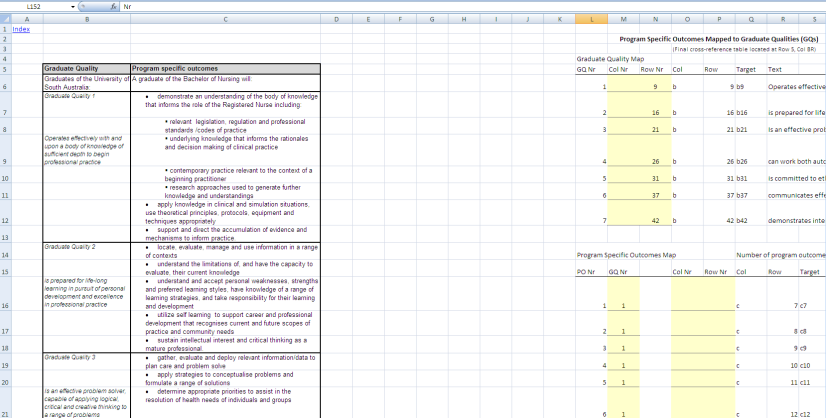Click the 'Text' header in row 5
The height and width of the screenshot is (418, 826).
click(783, 69)
